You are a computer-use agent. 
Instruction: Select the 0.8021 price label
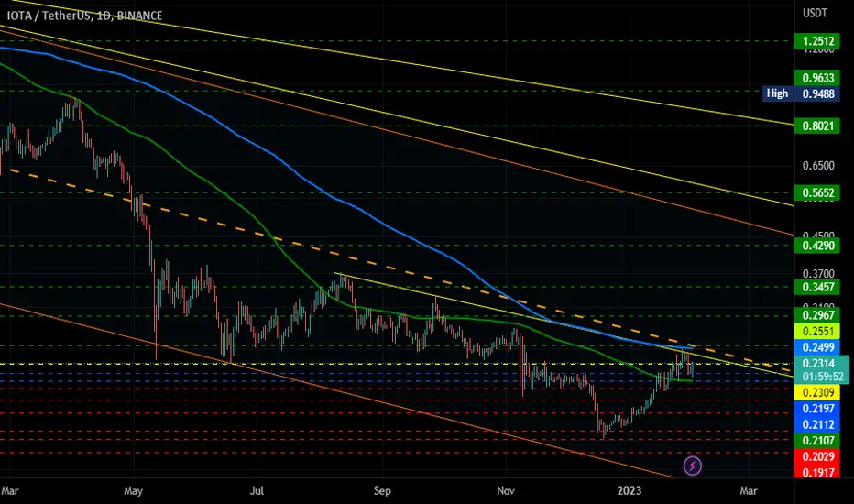tap(817, 126)
